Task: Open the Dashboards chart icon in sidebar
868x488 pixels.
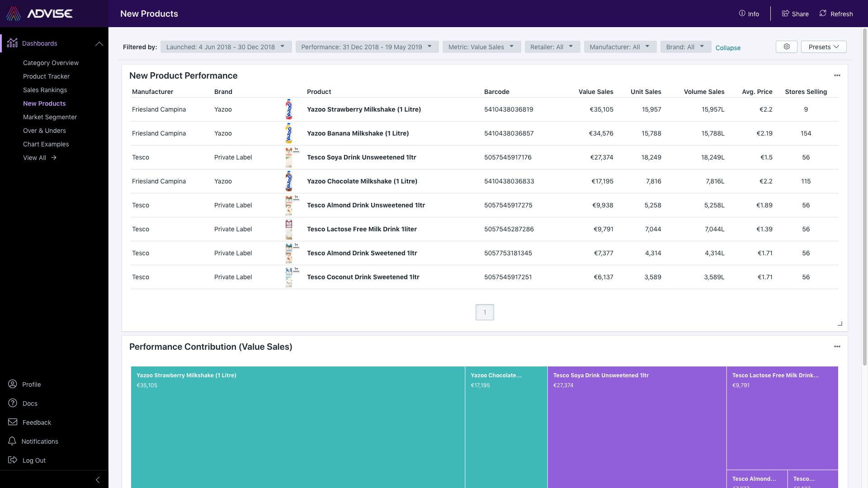Action: click(x=12, y=43)
